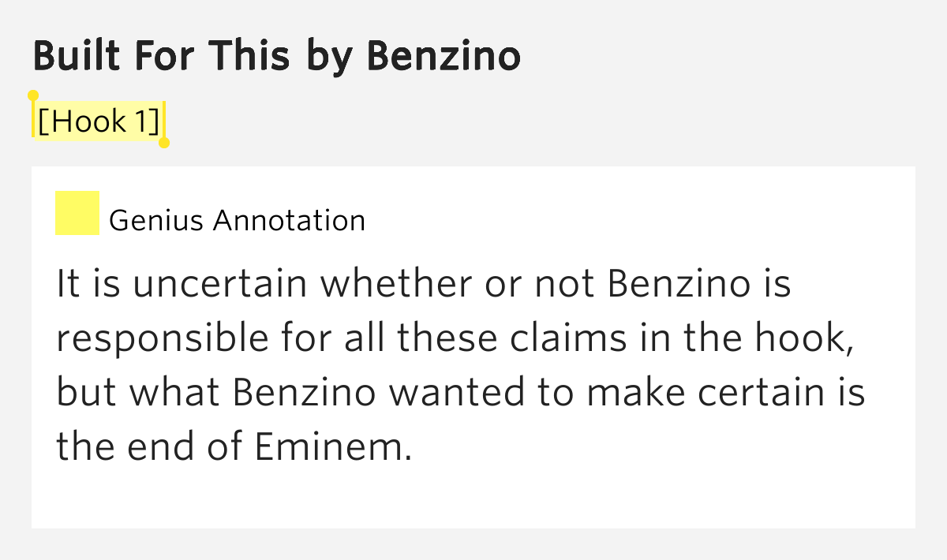Click the word "Benzino" in the title

(444, 57)
